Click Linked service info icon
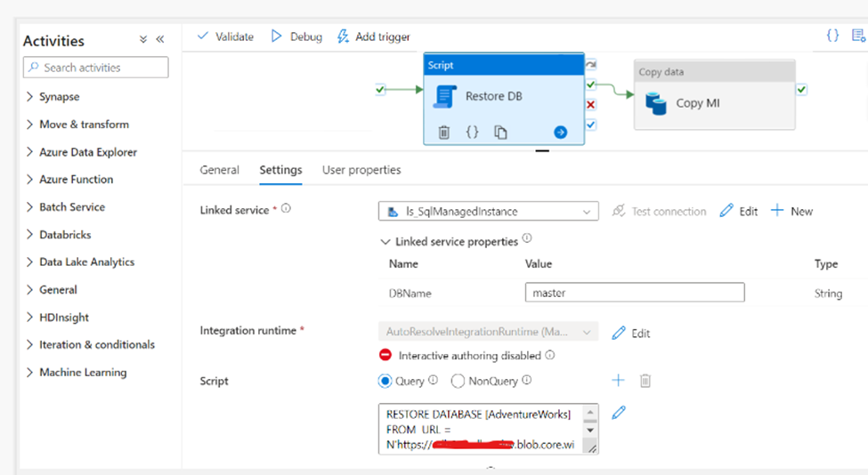Image resolution: width=868 pixels, height=475 pixels. [286, 208]
